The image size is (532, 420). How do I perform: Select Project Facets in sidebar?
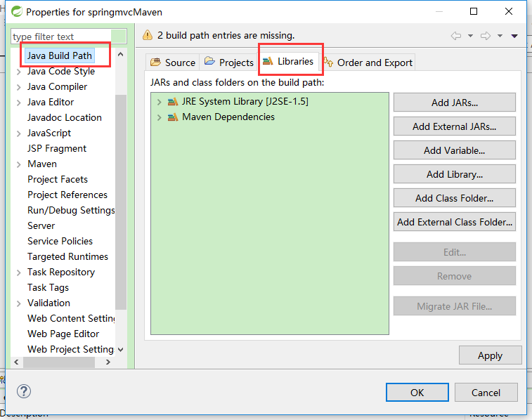click(58, 179)
